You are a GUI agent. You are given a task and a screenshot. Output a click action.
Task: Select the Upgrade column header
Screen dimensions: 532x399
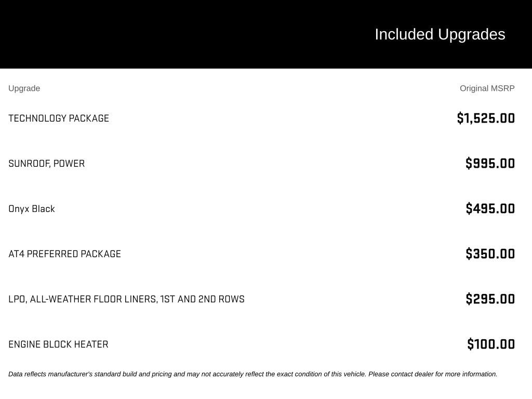pos(24,88)
